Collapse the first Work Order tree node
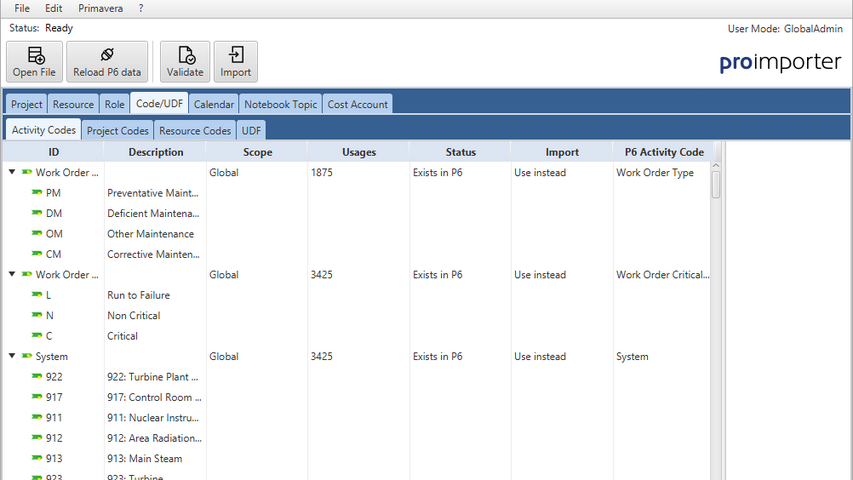The image size is (853, 480). pos(12,172)
